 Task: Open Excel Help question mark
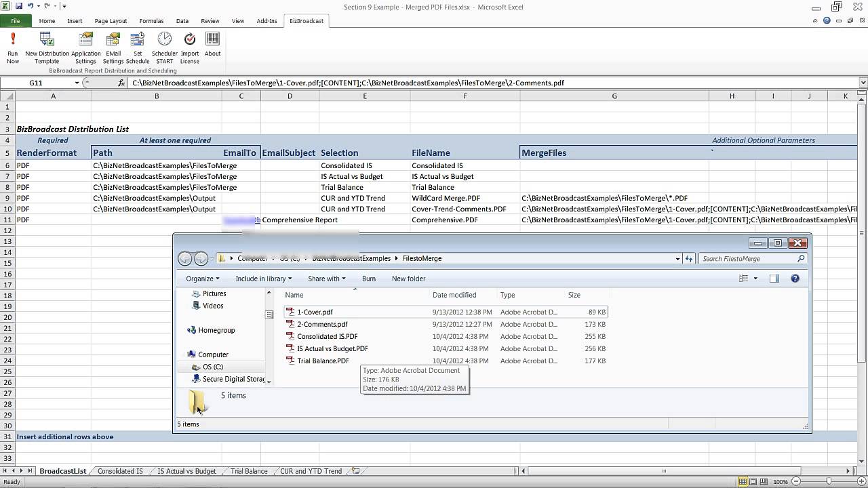coord(827,21)
